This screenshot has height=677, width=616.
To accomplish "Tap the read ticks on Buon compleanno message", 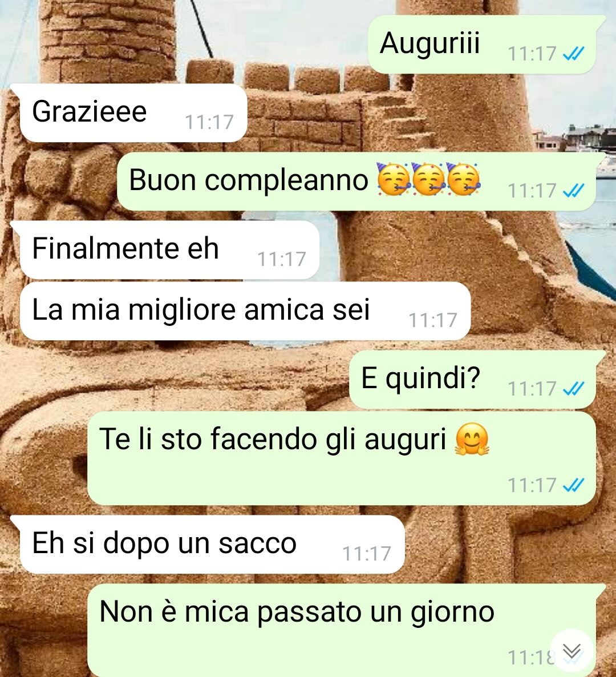I will click(574, 191).
